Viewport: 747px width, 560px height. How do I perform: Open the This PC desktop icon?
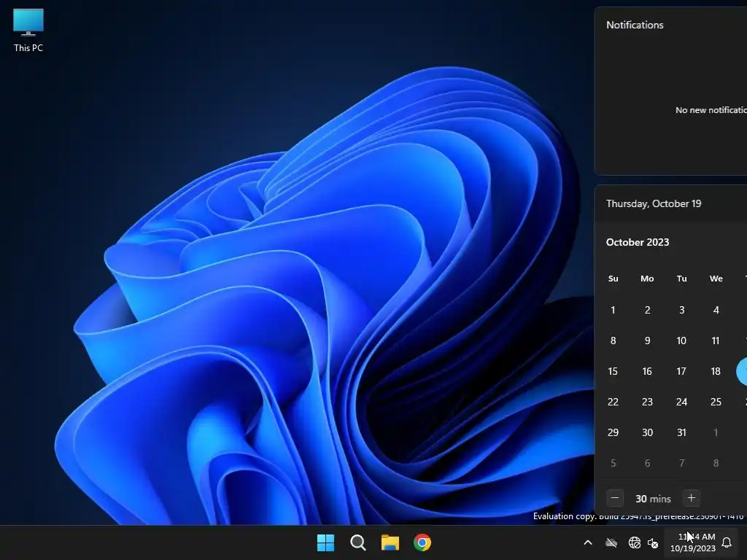(x=28, y=31)
